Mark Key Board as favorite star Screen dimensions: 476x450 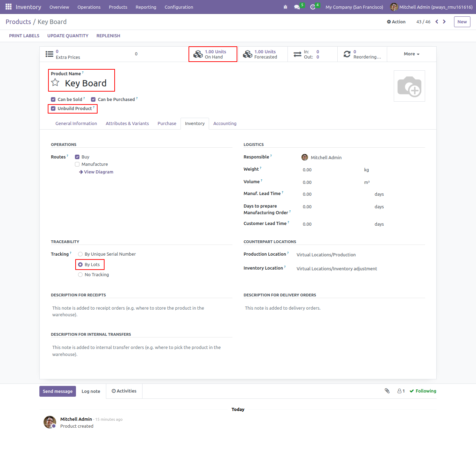coord(55,83)
